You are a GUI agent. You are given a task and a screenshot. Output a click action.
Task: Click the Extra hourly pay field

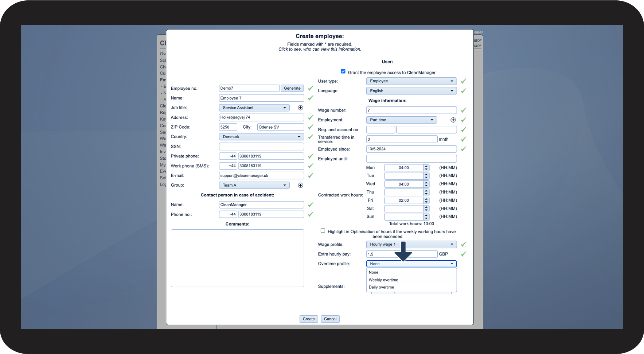pos(402,254)
